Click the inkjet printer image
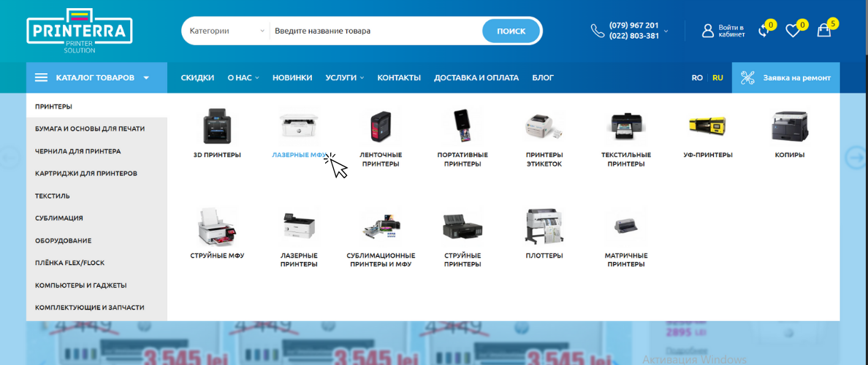This screenshot has width=868, height=365. pos(462,227)
